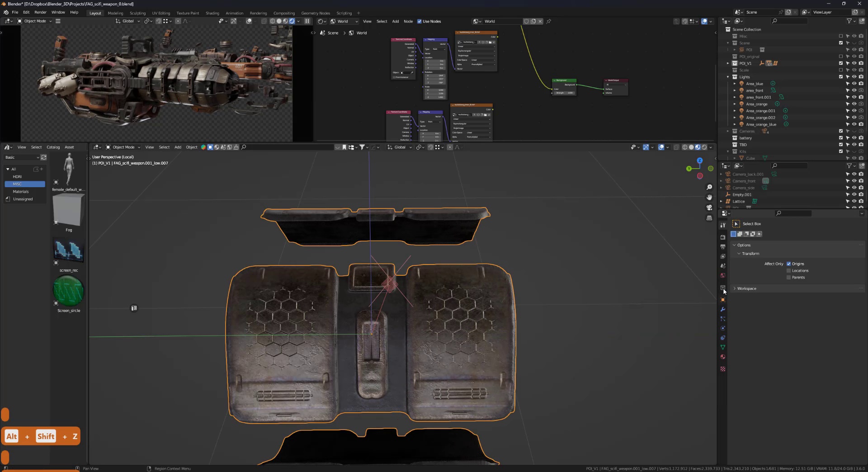
Task: Click the Y axis on navigation gizmo
Action: 689,169
